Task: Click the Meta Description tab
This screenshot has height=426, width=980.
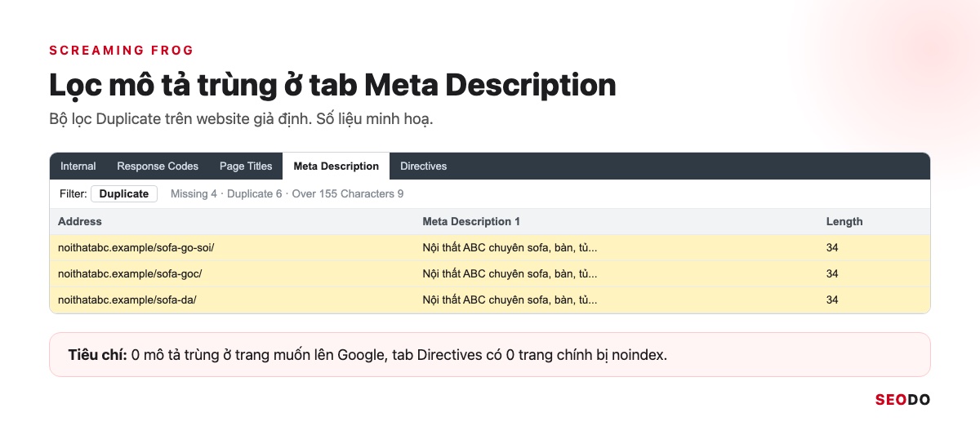Action: [336, 166]
